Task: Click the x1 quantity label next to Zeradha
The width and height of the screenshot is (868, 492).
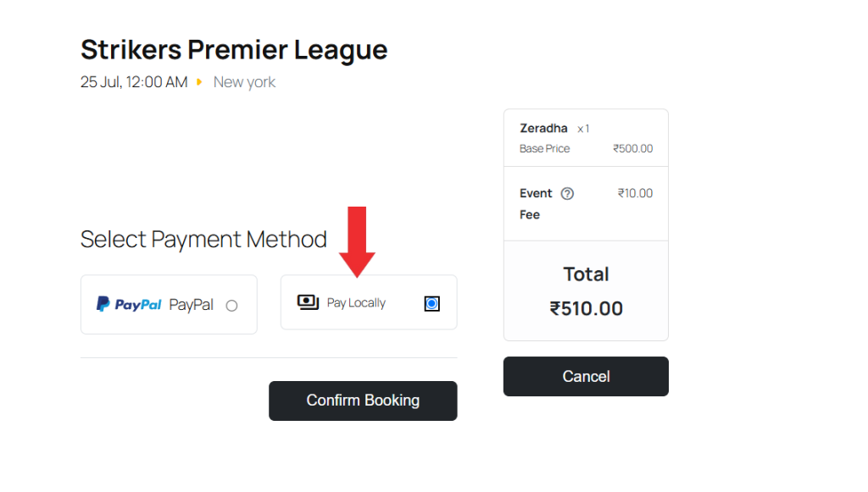Action: tap(582, 129)
